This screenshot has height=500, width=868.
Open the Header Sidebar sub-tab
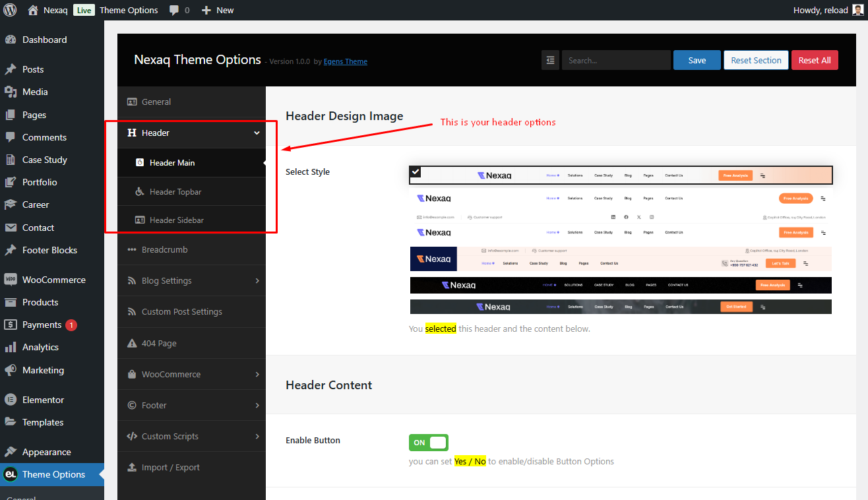click(x=191, y=220)
